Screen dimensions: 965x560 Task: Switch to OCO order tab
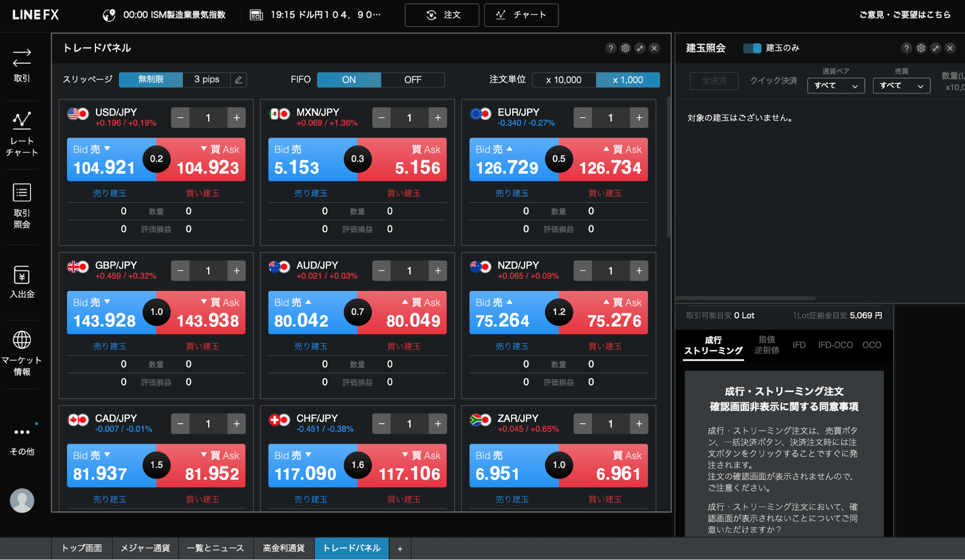(872, 345)
